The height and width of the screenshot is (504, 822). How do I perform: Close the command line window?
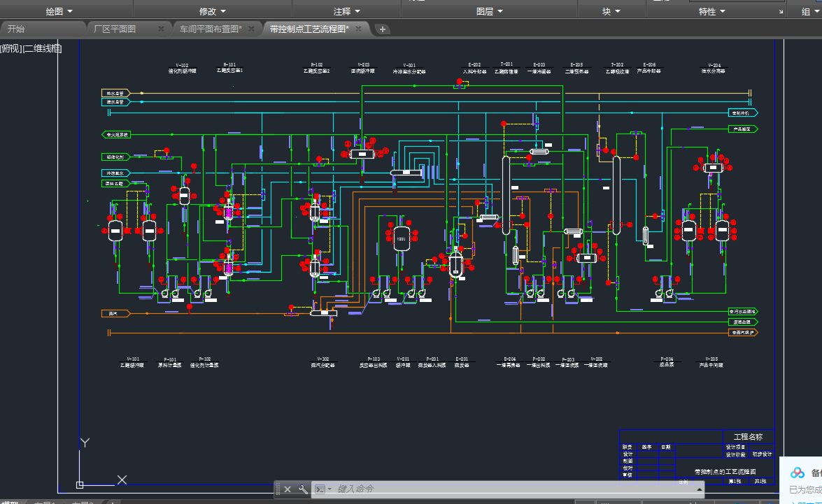pyautogui.click(x=288, y=489)
